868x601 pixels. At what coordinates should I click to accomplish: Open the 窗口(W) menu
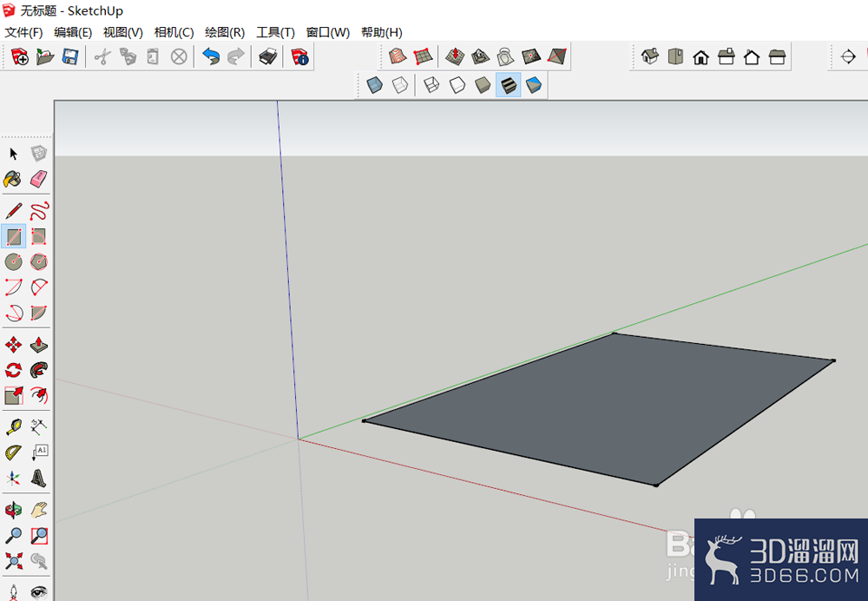[328, 33]
